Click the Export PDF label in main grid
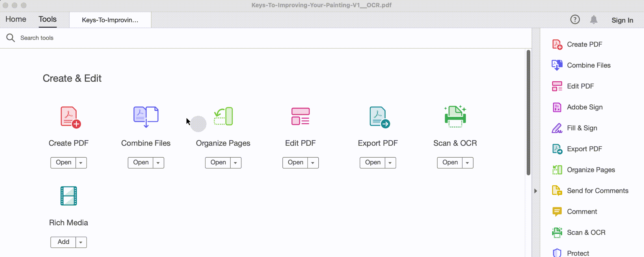 pyautogui.click(x=378, y=143)
